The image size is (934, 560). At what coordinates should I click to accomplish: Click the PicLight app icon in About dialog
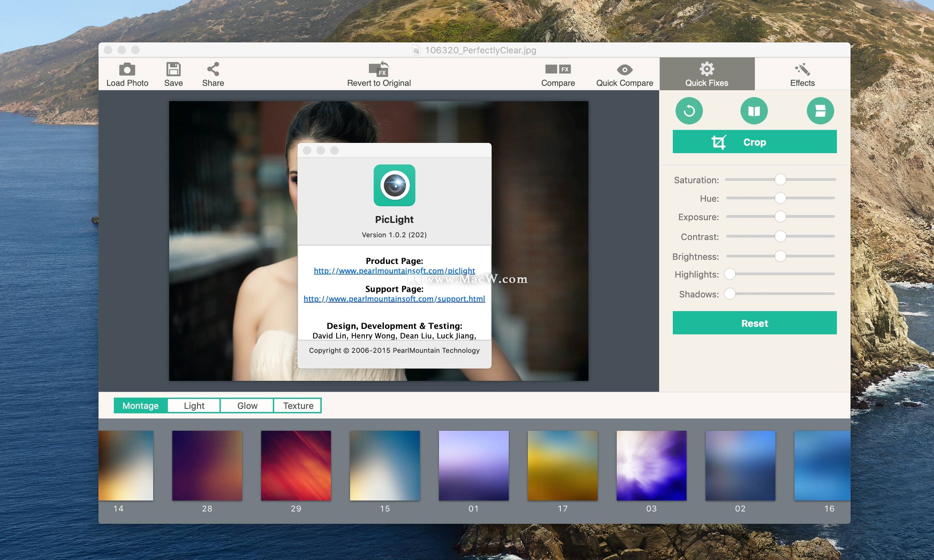click(395, 185)
